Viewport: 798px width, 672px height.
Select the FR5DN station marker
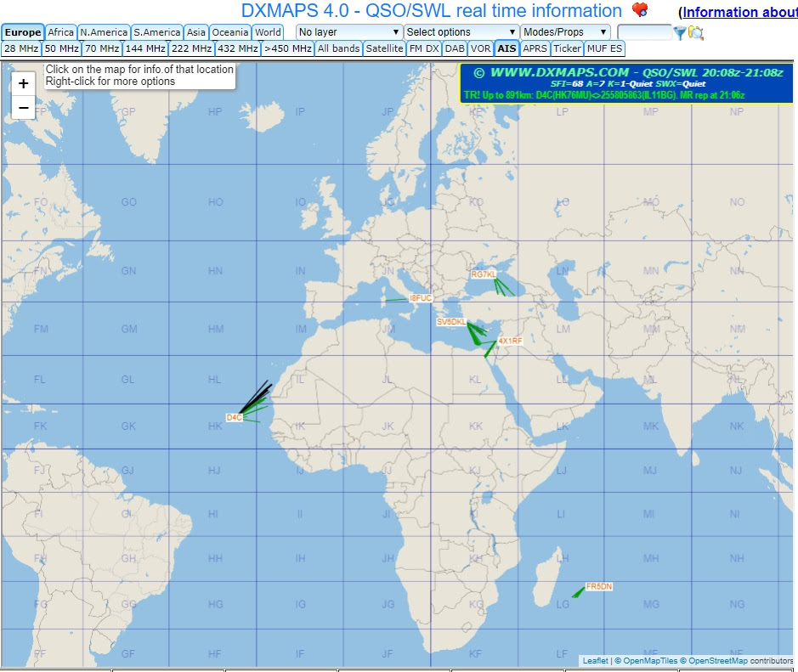(599, 586)
